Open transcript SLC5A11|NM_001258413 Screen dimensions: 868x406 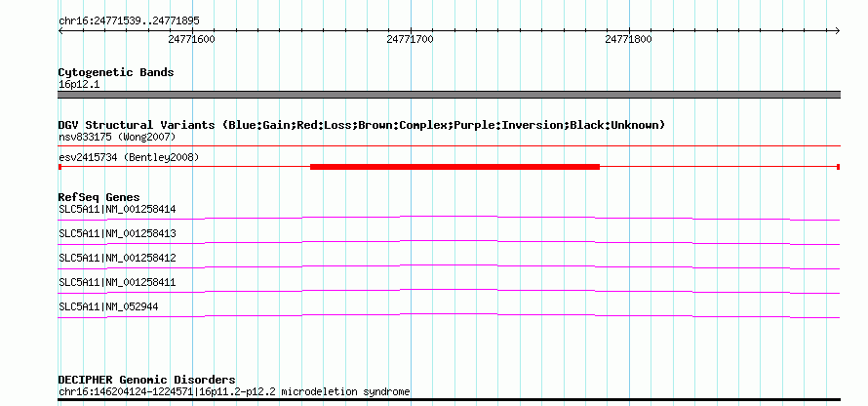coord(117,233)
